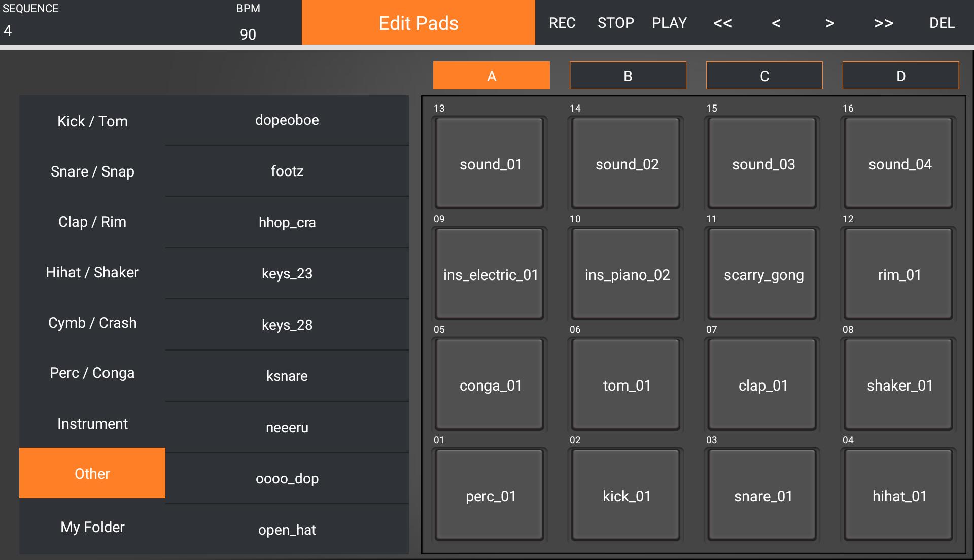The width and height of the screenshot is (974, 560).
Task: Choose the open_hat sample
Action: pyautogui.click(x=286, y=529)
